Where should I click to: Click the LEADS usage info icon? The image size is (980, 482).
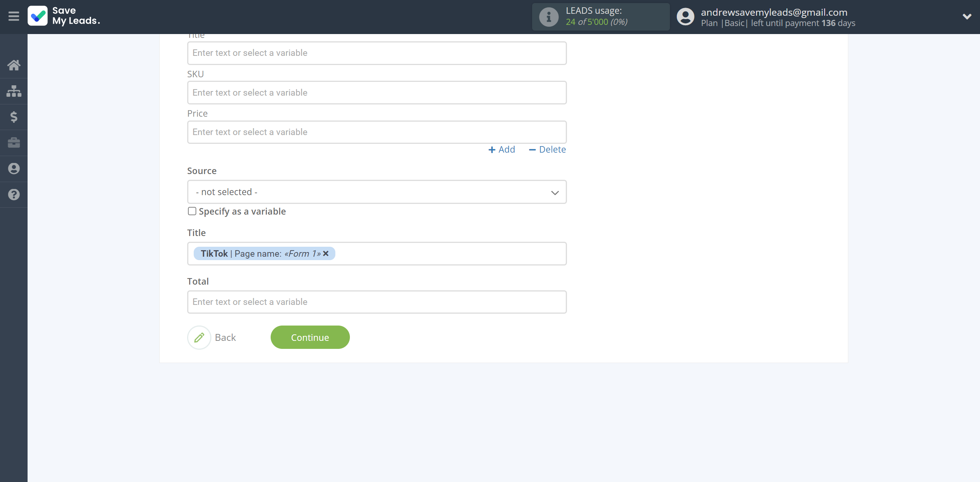coord(549,17)
